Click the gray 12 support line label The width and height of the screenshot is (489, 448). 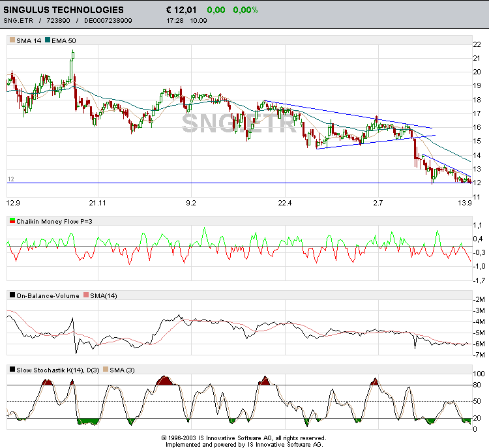tap(11, 179)
